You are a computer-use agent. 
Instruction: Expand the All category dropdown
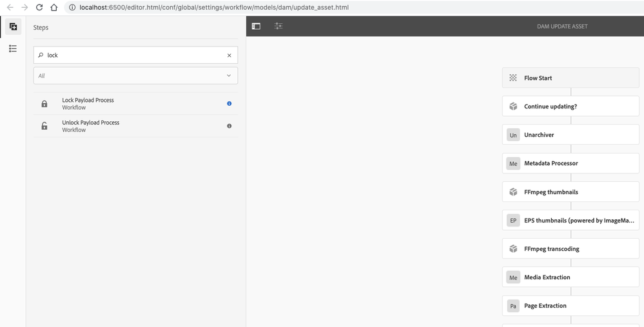(x=135, y=75)
